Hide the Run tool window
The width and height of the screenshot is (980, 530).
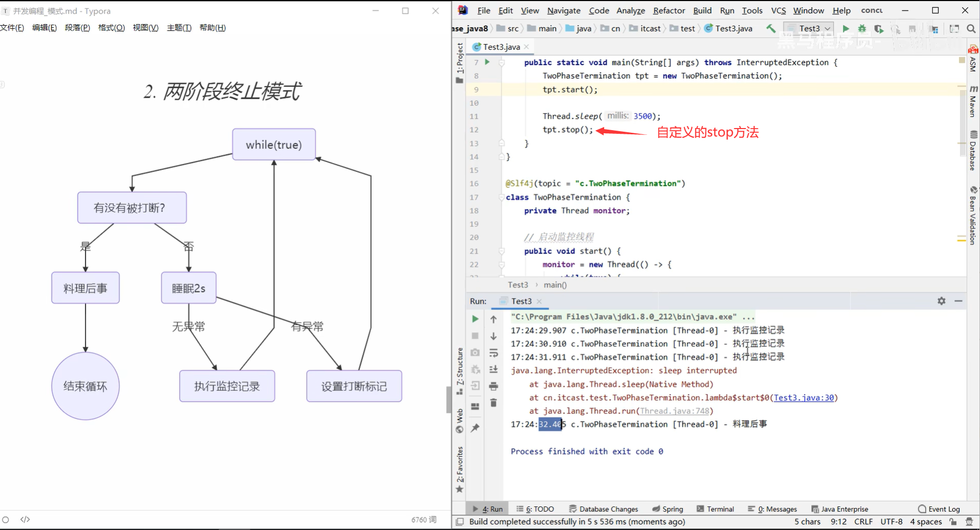tap(958, 301)
